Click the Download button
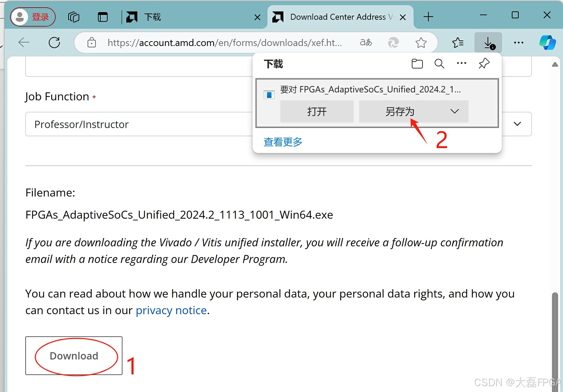This screenshot has width=563, height=392. [x=74, y=356]
